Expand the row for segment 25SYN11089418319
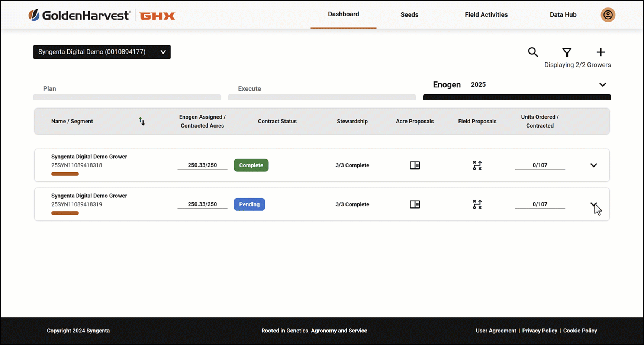Viewport: 644px width, 345px height. 593,204
